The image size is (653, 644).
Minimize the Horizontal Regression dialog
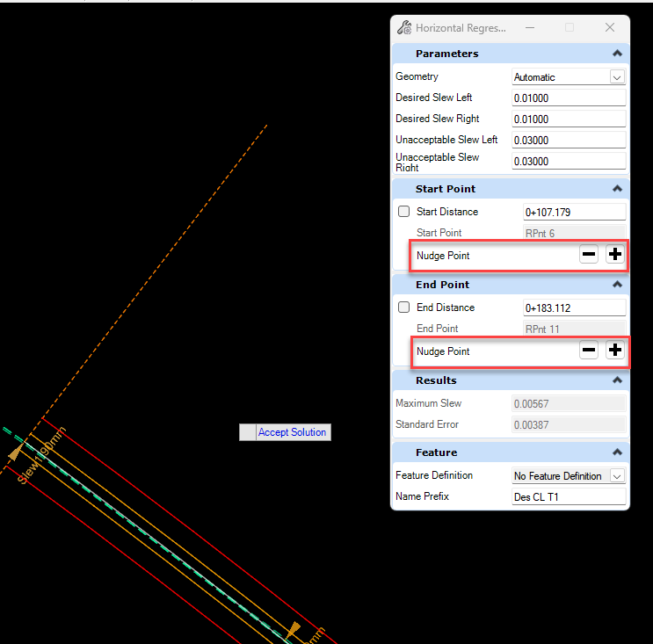[x=530, y=27]
